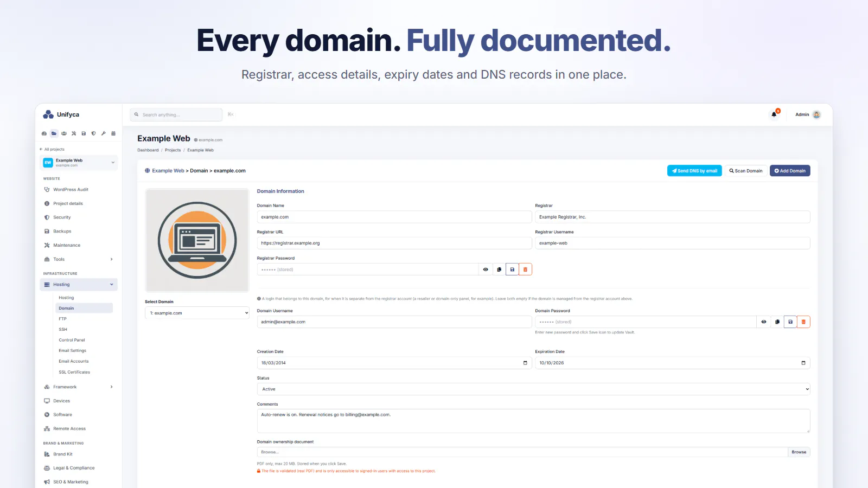The width and height of the screenshot is (868, 488).
Task: Collapse the Hosting section
Action: click(x=79, y=285)
